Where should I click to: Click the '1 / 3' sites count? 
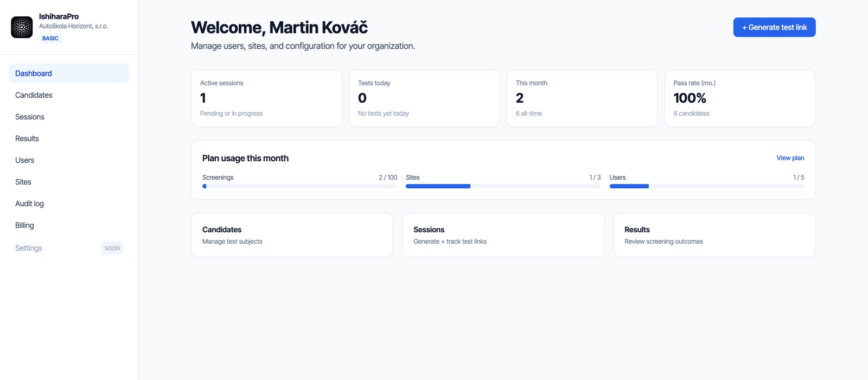[x=595, y=178]
